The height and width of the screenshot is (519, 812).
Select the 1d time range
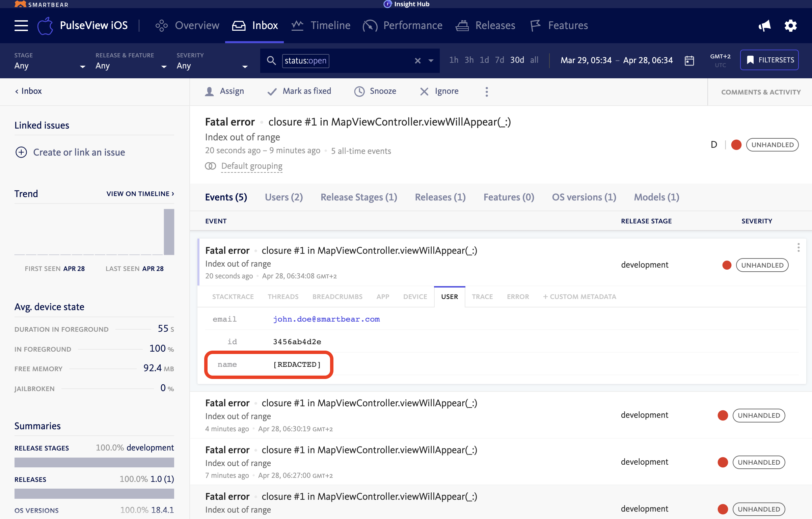(484, 60)
